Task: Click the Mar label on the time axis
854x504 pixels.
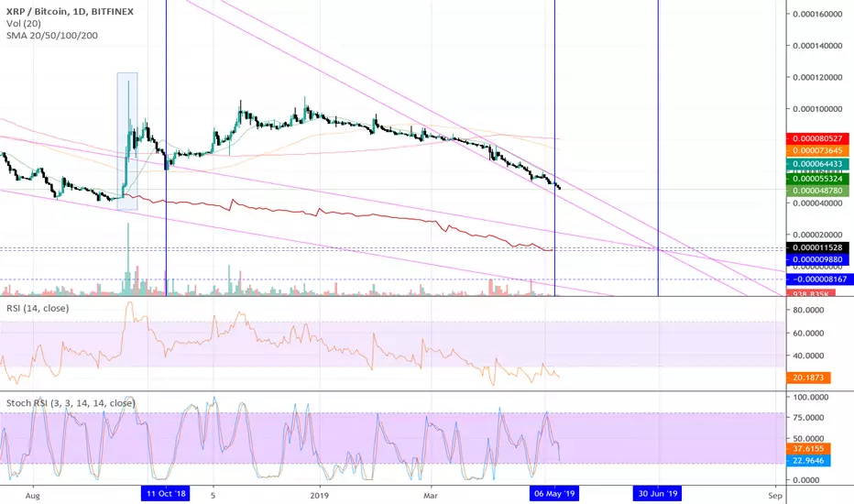Action: click(431, 495)
